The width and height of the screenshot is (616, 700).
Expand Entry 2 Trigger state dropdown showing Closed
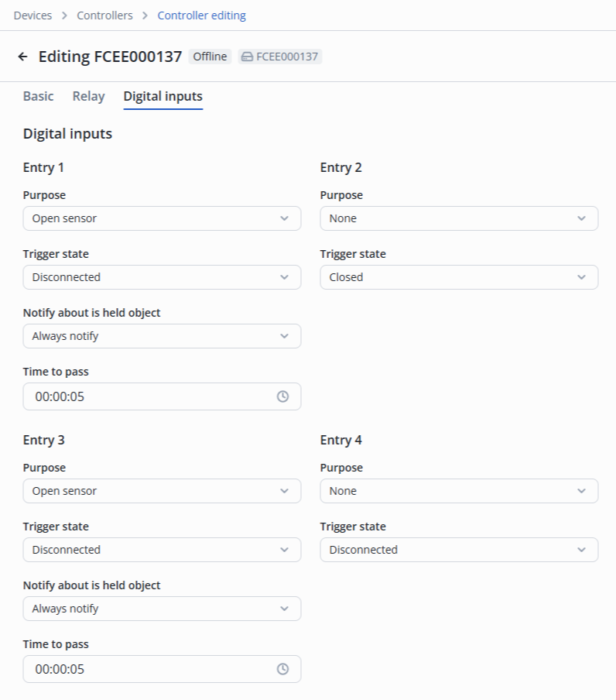tap(459, 277)
